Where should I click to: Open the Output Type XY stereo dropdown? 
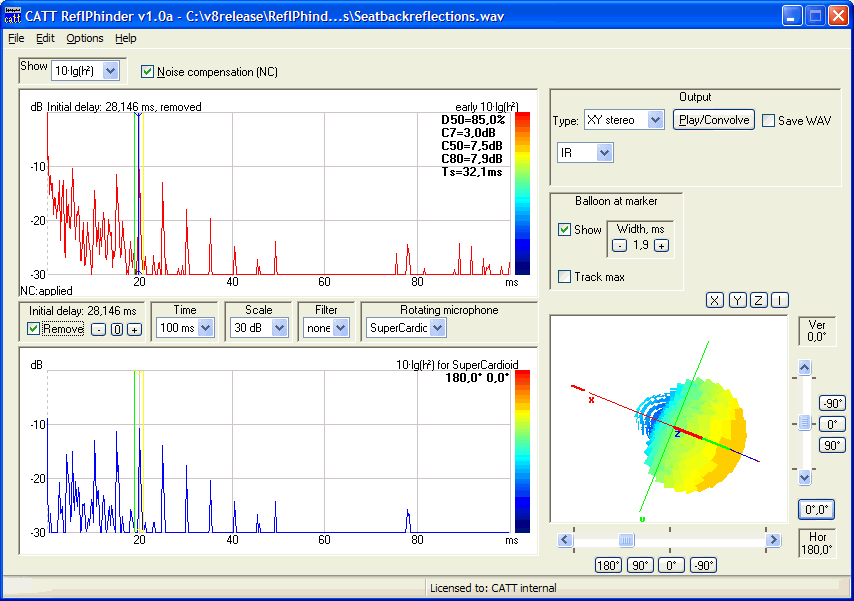coord(655,120)
